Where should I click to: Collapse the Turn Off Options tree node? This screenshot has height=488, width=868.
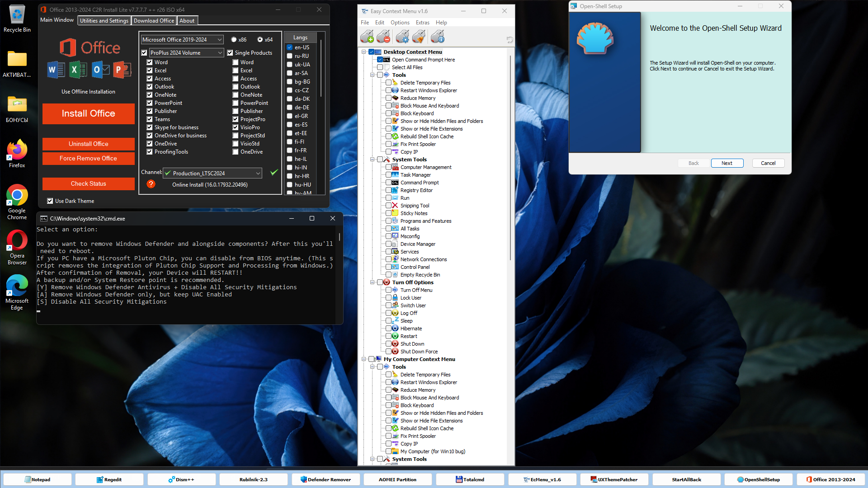click(372, 282)
